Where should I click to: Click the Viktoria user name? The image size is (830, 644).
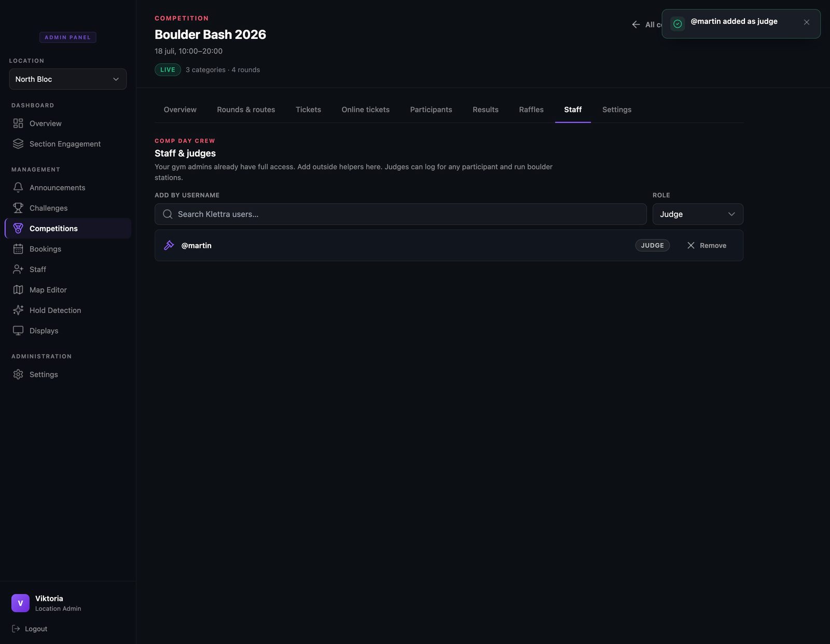(49, 598)
